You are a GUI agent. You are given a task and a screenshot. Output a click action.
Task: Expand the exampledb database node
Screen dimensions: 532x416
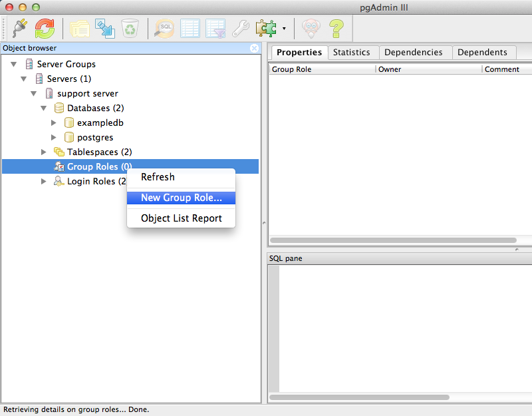click(55, 122)
